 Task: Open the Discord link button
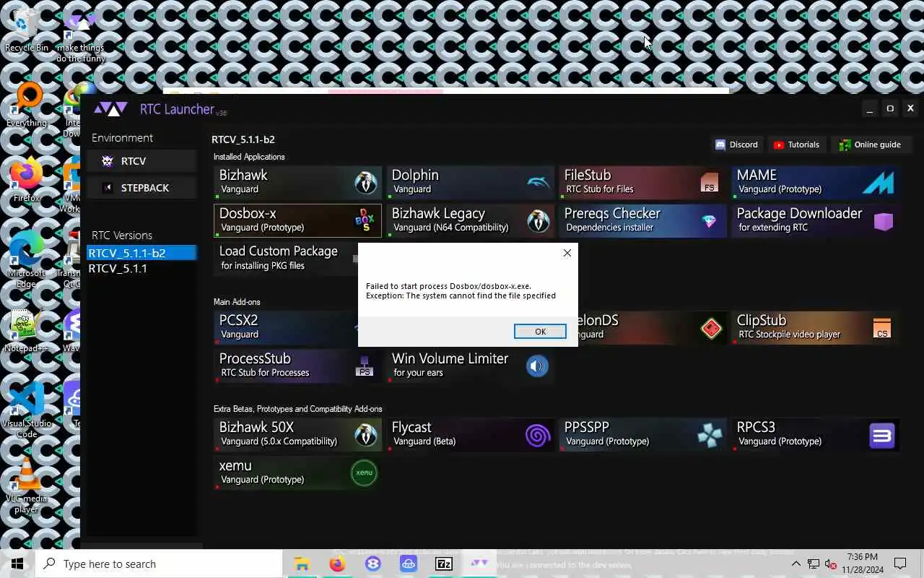(736, 144)
